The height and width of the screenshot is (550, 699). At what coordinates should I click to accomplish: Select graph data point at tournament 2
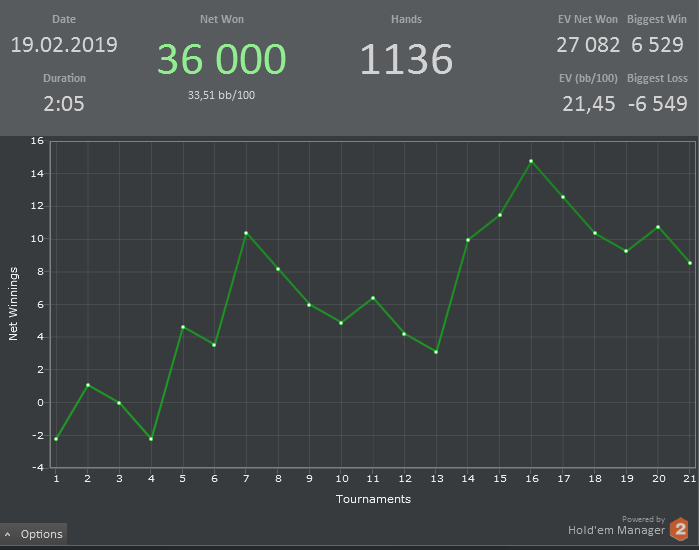tap(88, 385)
